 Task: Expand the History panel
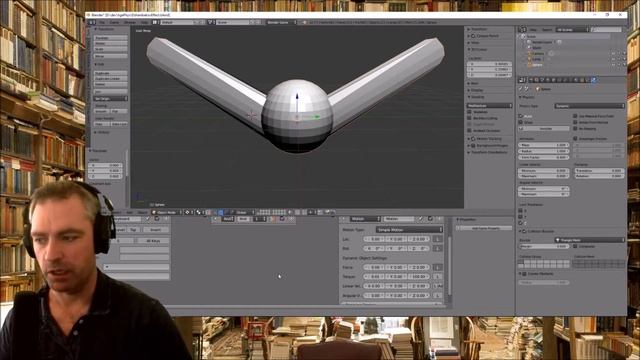pyautogui.click(x=102, y=132)
